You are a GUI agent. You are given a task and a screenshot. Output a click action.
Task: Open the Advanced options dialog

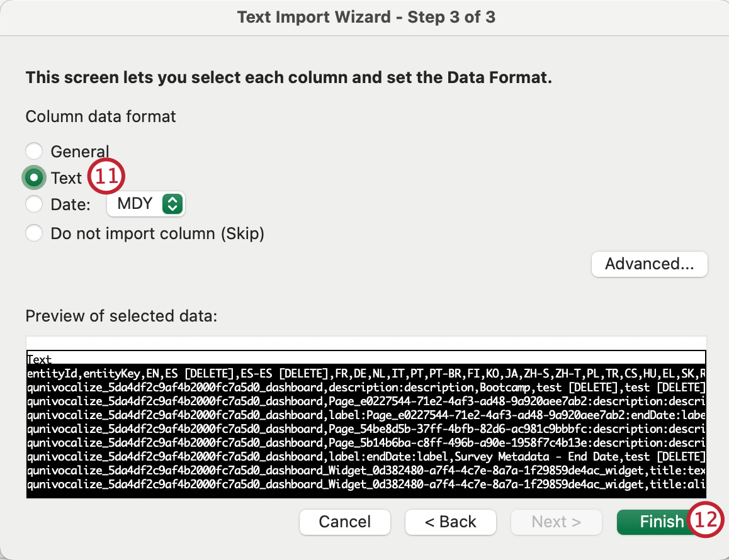(x=649, y=264)
